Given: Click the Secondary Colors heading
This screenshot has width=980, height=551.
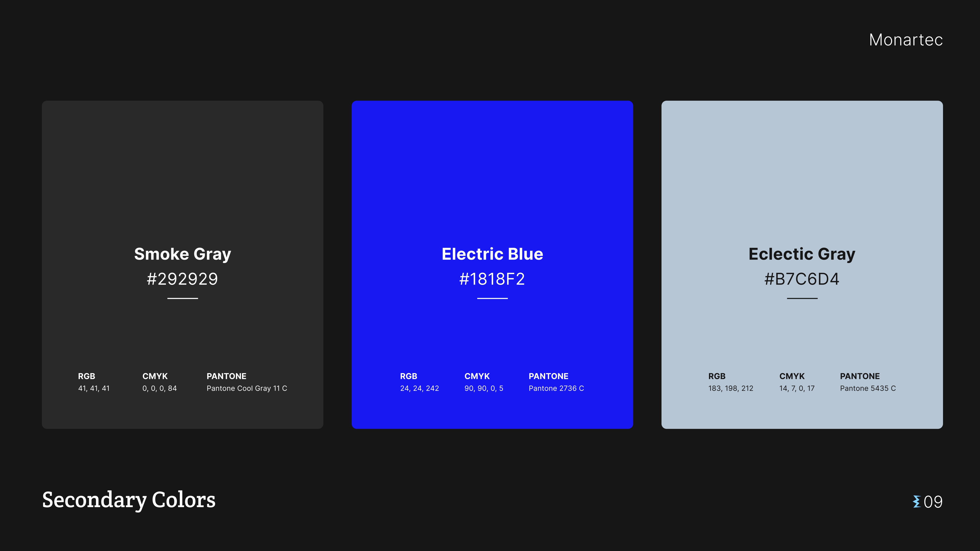Looking at the screenshot, I should pyautogui.click(x=129, y=500).
